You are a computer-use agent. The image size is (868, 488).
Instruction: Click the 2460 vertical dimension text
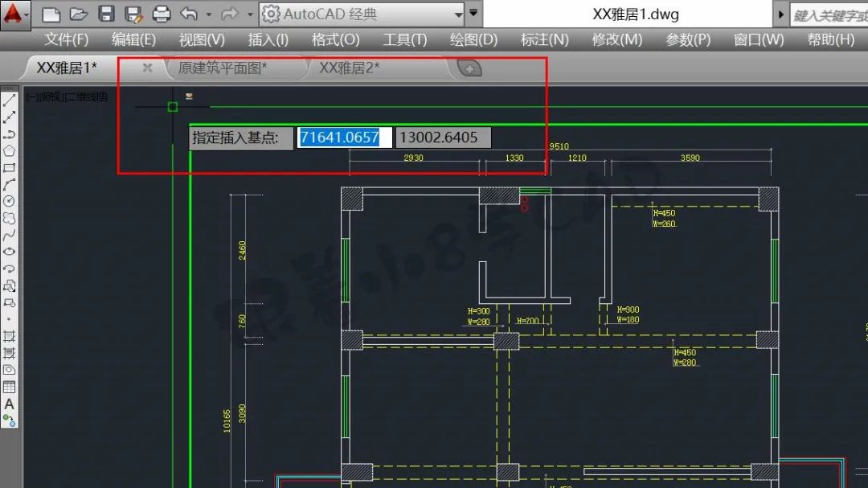tap(242, 250)
